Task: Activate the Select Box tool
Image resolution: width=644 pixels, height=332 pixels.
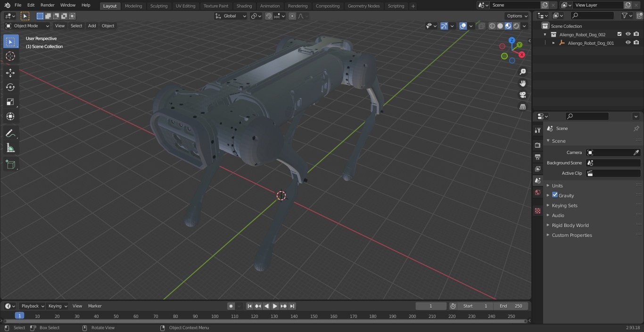Action: pyautogui.click(x=10, y=41)
